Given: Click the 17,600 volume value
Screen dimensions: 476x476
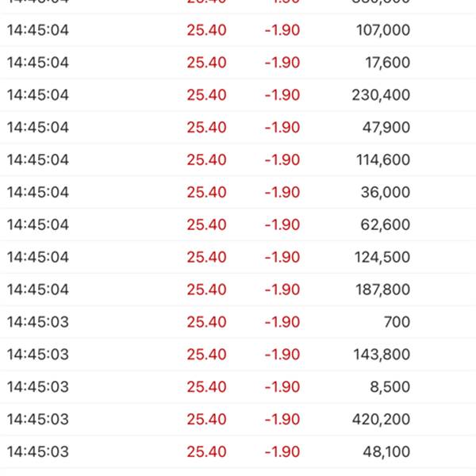Looking at the screenshot, I should [x=388, y=63].
